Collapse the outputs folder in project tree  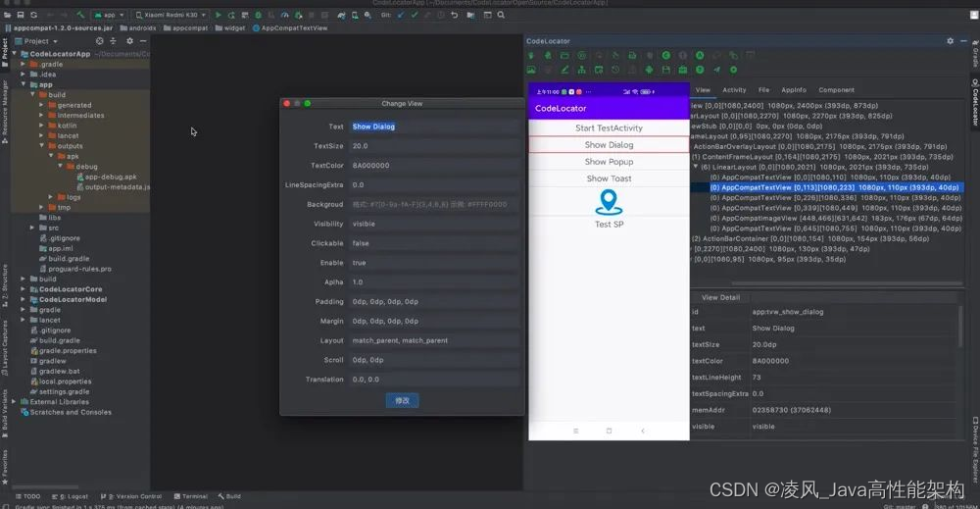(x=42, y=146)
